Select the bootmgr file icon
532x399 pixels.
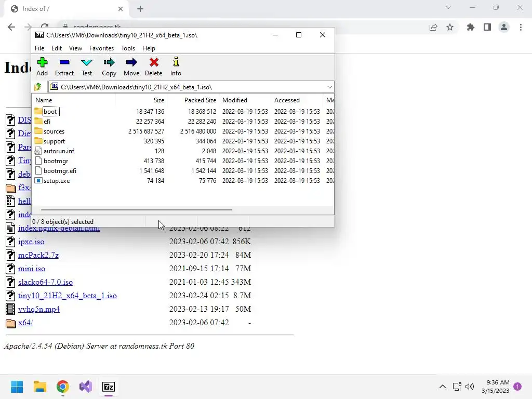[38, 161]
